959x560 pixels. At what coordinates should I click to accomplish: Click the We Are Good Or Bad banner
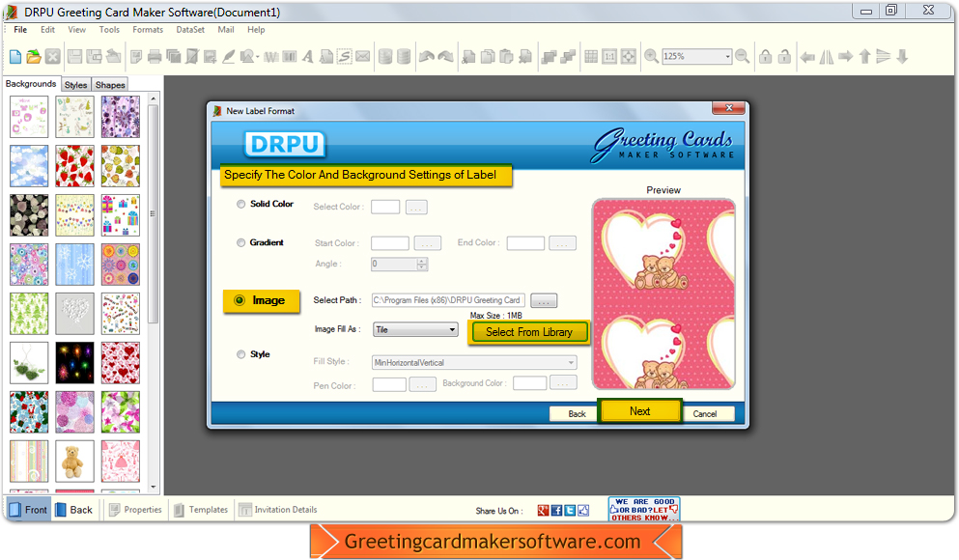click(x=644, y=509)
